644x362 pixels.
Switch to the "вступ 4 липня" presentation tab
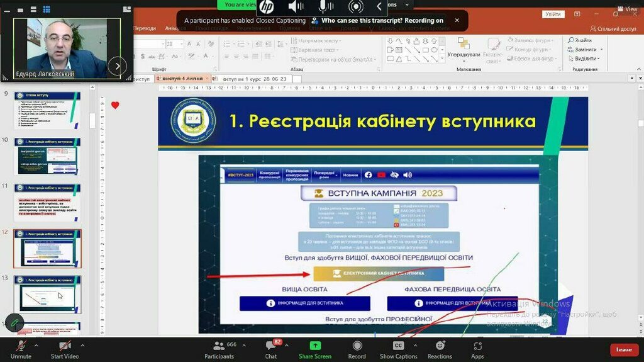(x=179, y=79)
